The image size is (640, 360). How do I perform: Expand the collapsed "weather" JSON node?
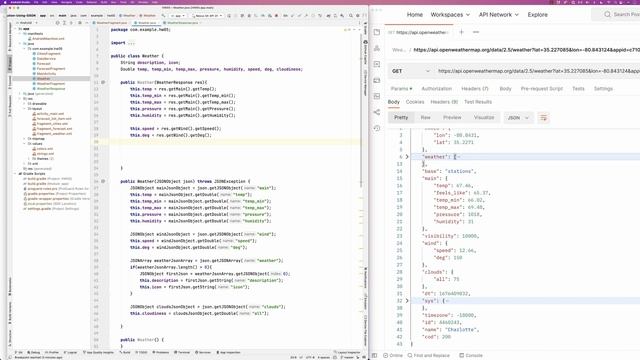(407, 157)
